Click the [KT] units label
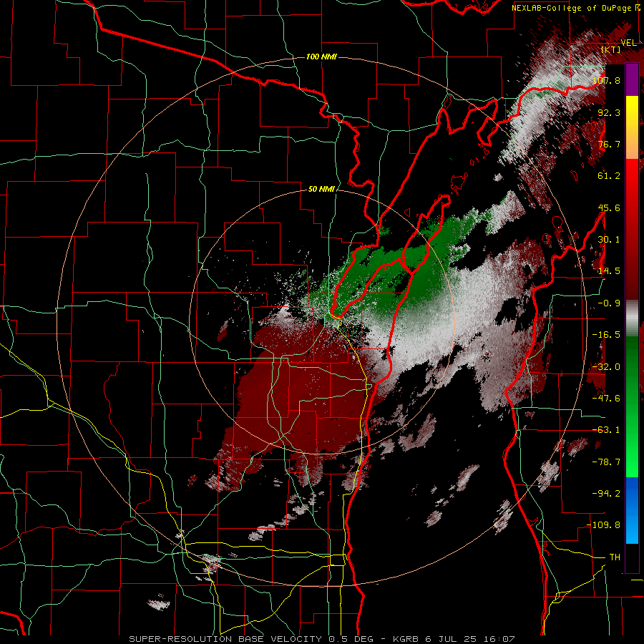Screen dimensions: 644x644 [x=611, y=49]
